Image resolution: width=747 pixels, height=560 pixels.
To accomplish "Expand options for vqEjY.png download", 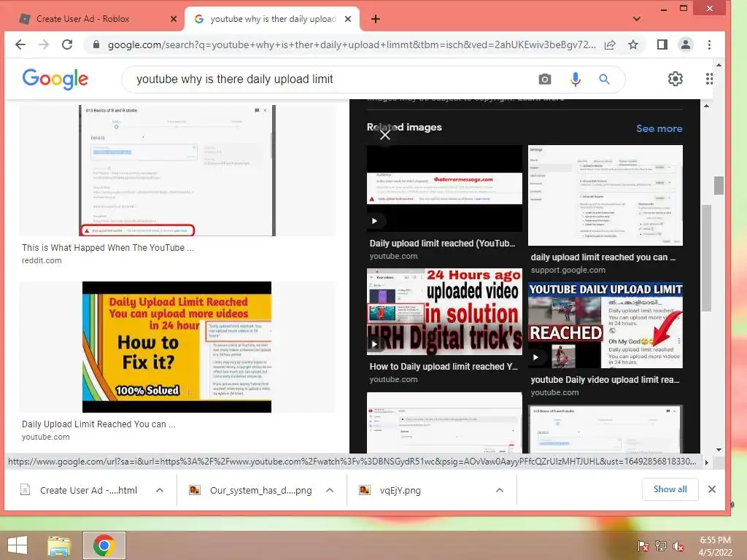I will (x=499, y=490).
